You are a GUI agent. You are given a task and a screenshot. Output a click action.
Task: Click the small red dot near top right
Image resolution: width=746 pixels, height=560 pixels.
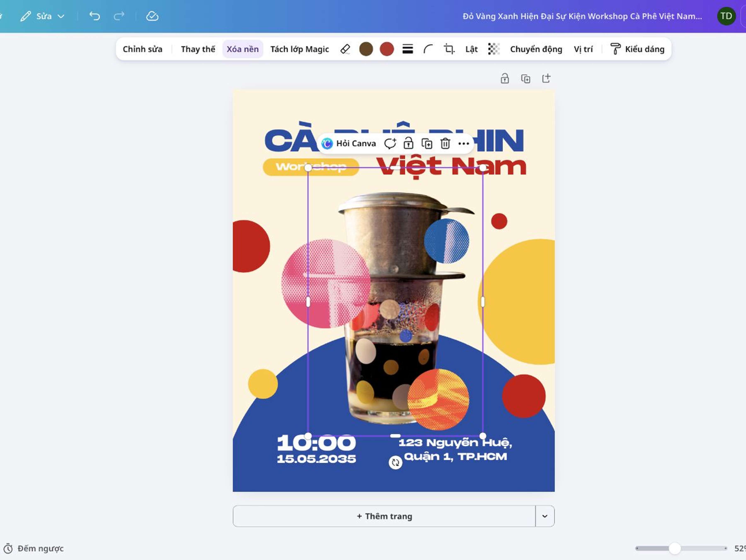click(x=499, y=221)
